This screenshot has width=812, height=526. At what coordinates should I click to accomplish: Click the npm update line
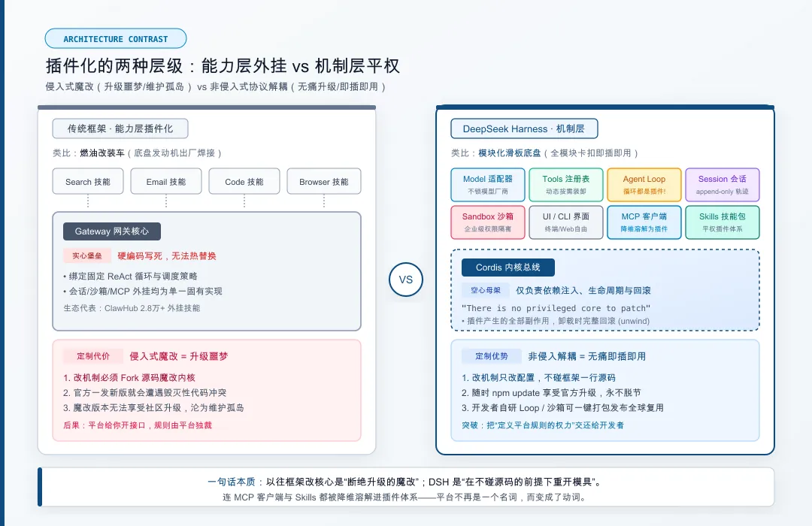click(551, 392)
